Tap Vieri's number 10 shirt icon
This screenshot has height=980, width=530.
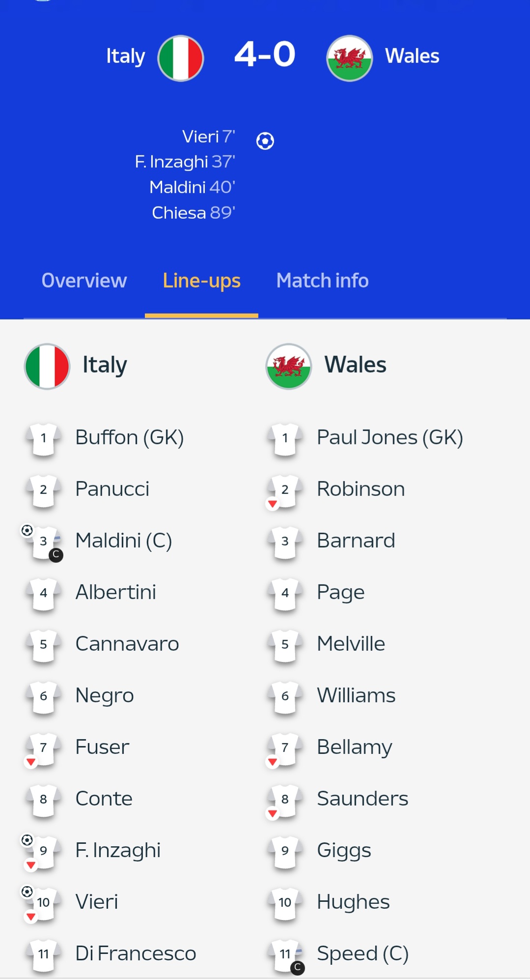[x=44, y=903]
